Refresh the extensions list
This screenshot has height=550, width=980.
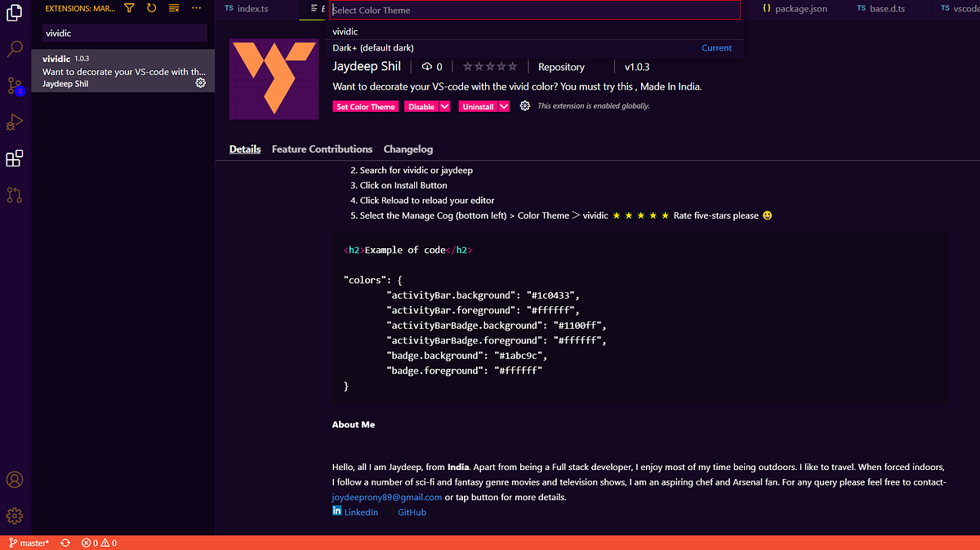[x=152, y=7]
